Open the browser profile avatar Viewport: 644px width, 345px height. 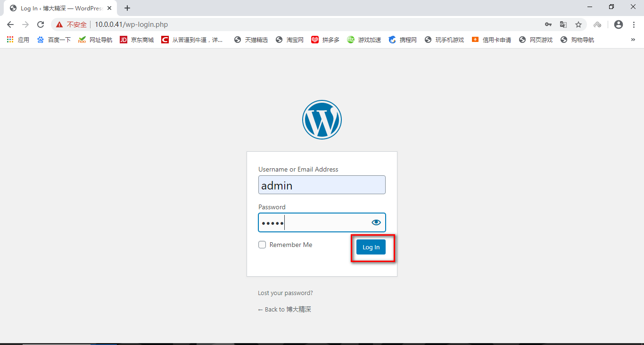pos(618,24)
